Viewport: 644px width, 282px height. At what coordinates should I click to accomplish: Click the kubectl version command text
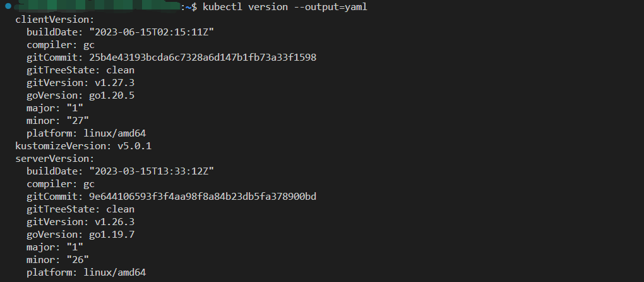click(245, 7)
